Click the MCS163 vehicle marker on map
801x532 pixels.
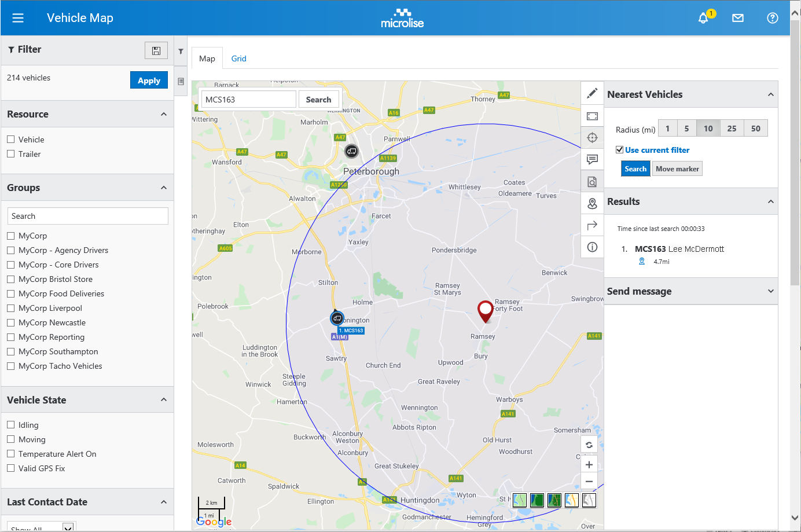(337, 318)
